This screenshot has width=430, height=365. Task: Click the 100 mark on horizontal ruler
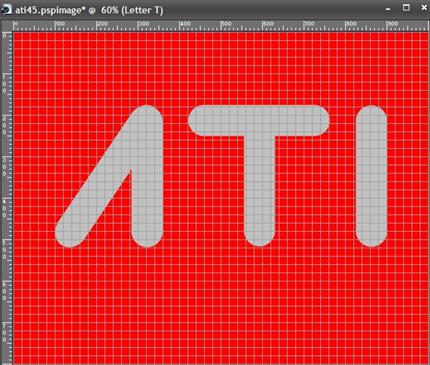pos(60,24)
